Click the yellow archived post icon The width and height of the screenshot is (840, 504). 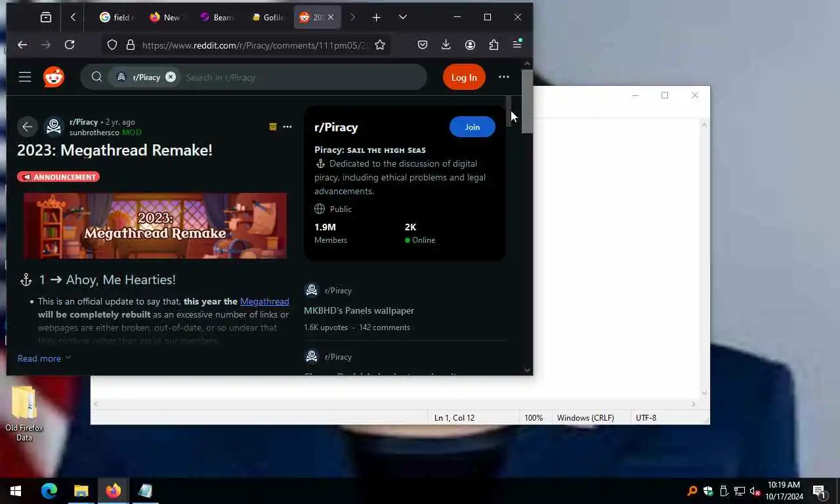click(273, 127)
